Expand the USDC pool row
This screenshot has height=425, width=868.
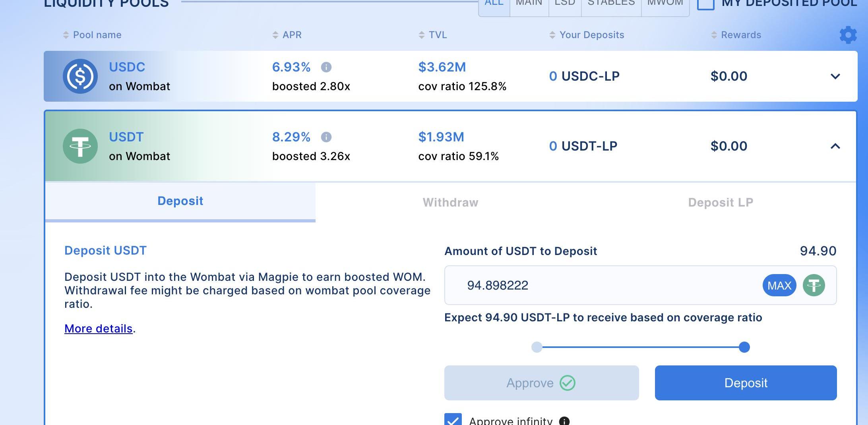coord(835,76)
